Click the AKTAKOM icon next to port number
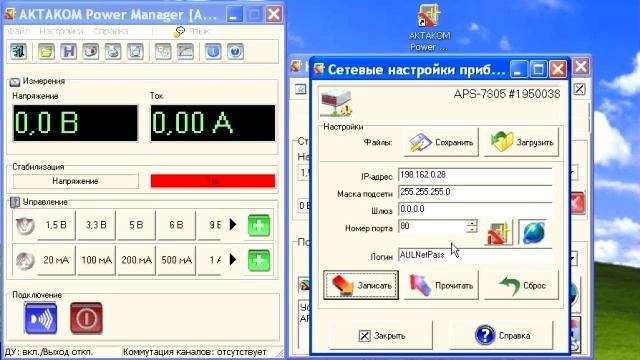The image size is (640, 360). [498, 233]
